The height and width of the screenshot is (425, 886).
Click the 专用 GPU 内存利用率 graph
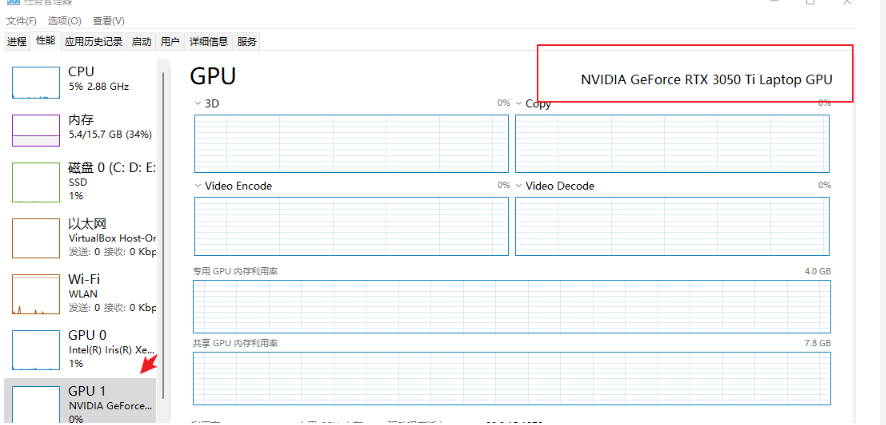pyautogui.click(x=512, y=306)
